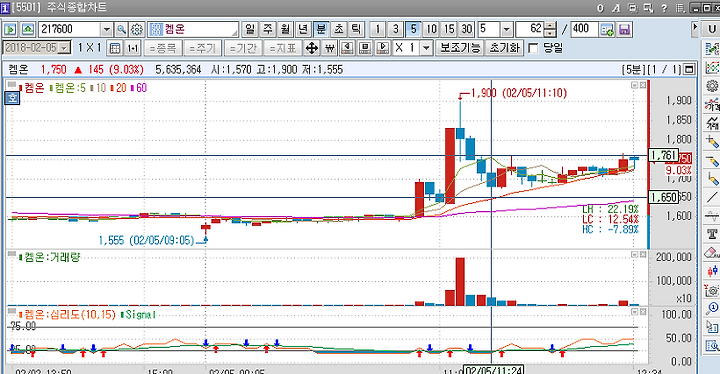The width and height of the screenshot is (720, 374).
Task: Click the 보조기능 button
Action: click(x=460, y=48)
